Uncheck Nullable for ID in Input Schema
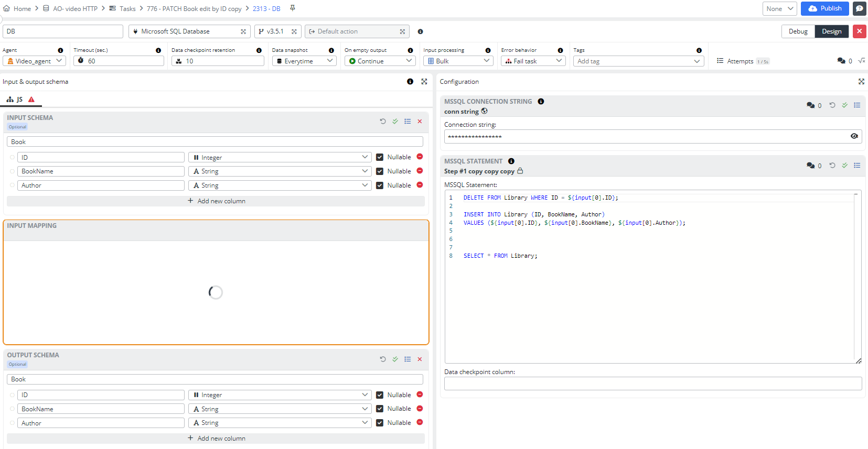Screen dimensions: 868x449 click(x=380, y=157)
